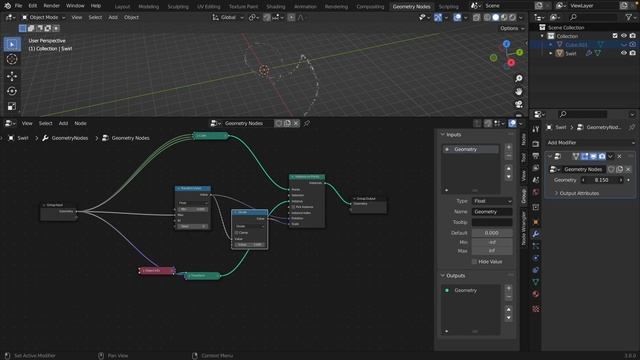Viewport: 640px width, 360px height.
Task: Open the Modifier properties wrench tab
Action: pos(536,234)
